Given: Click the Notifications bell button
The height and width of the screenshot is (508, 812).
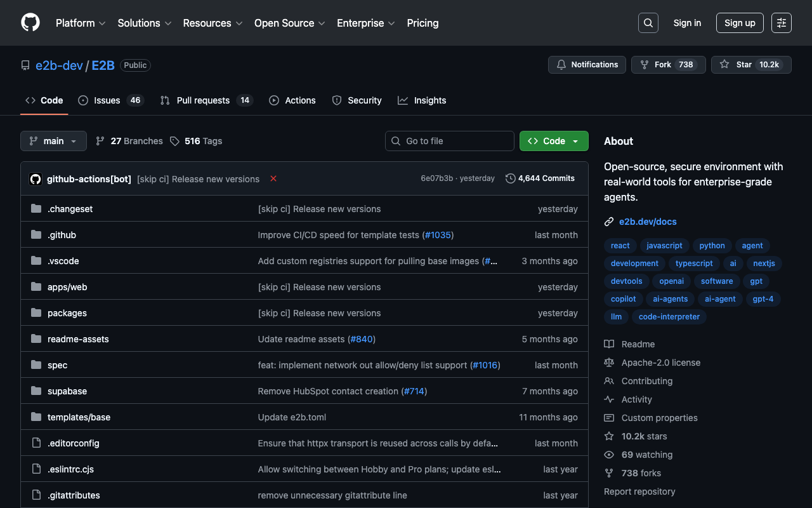Looking at the screenshot, I should point(587,65).
